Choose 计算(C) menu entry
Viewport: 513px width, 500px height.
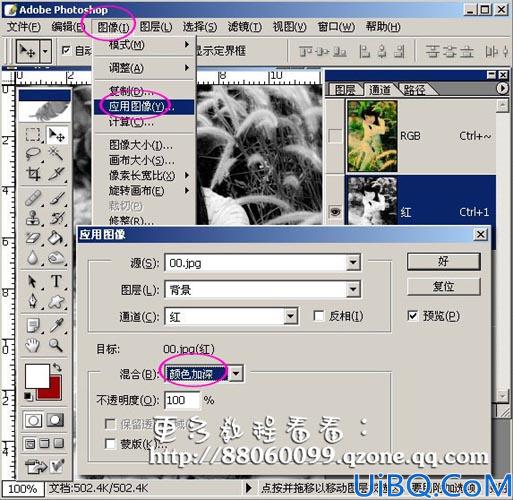pyautogui.click(x=144, y=122)
